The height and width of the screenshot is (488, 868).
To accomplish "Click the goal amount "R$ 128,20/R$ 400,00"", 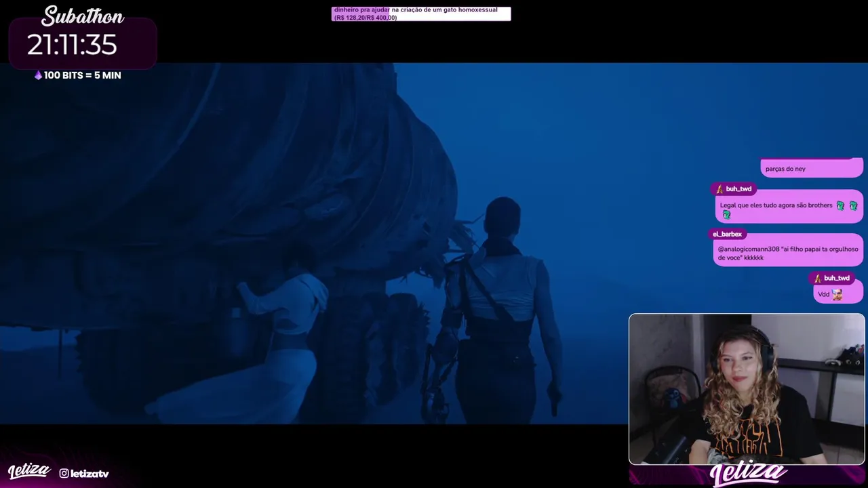I will pos(366,18).
